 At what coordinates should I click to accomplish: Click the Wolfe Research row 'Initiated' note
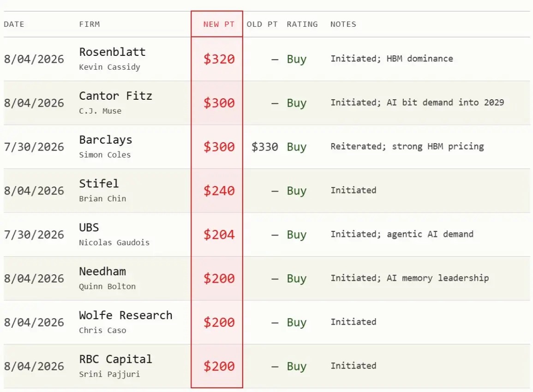point(353,322)
